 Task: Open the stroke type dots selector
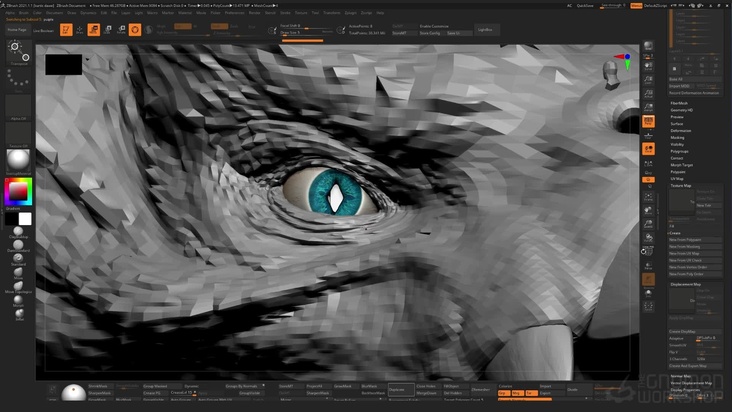click(19, 79)
